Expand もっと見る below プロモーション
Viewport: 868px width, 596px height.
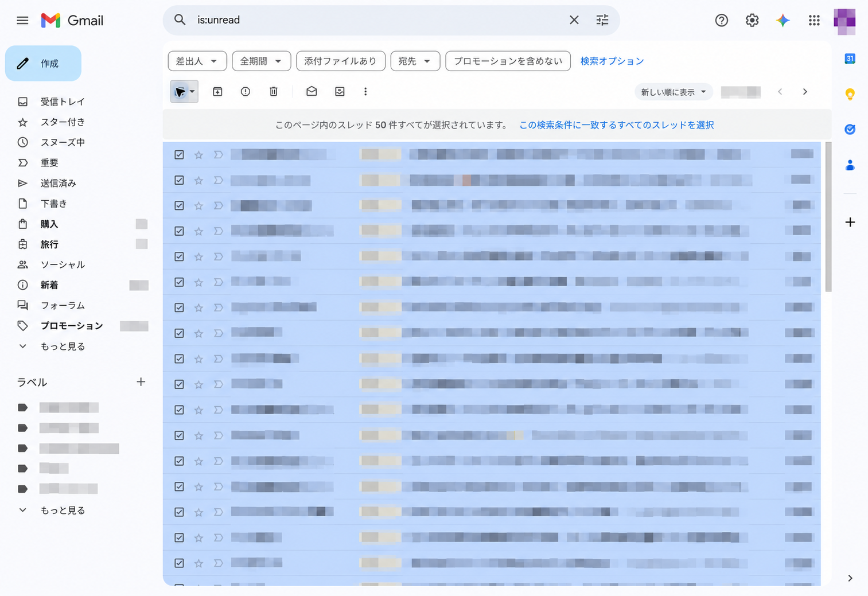(63, 346)
